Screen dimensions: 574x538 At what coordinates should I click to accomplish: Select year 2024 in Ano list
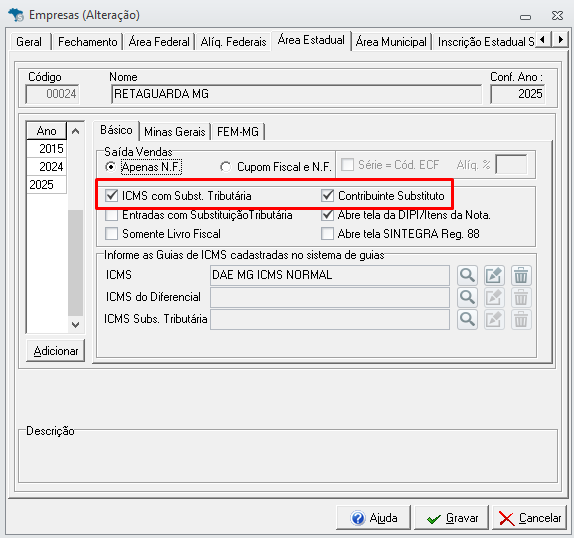(x=46, y=167)
